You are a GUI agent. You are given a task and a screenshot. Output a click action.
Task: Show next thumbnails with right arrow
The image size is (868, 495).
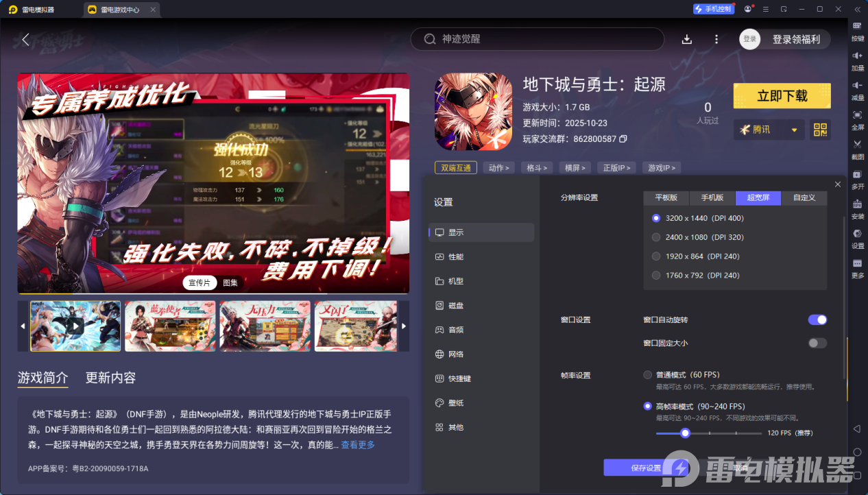point(404,326)
